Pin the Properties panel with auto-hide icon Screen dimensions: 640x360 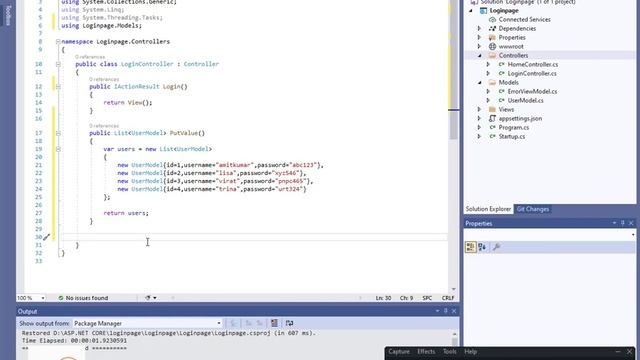coord(623,223)
